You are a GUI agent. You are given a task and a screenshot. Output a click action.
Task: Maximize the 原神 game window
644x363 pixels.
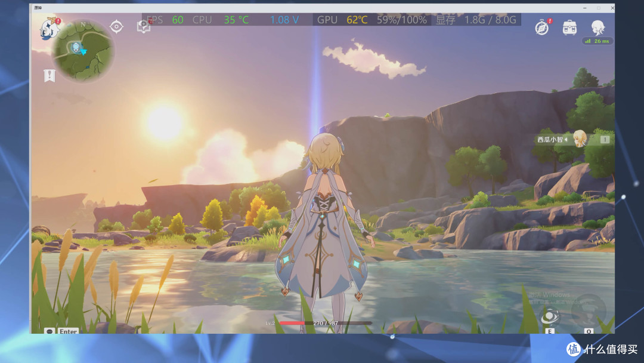click(x=598, y=8)
